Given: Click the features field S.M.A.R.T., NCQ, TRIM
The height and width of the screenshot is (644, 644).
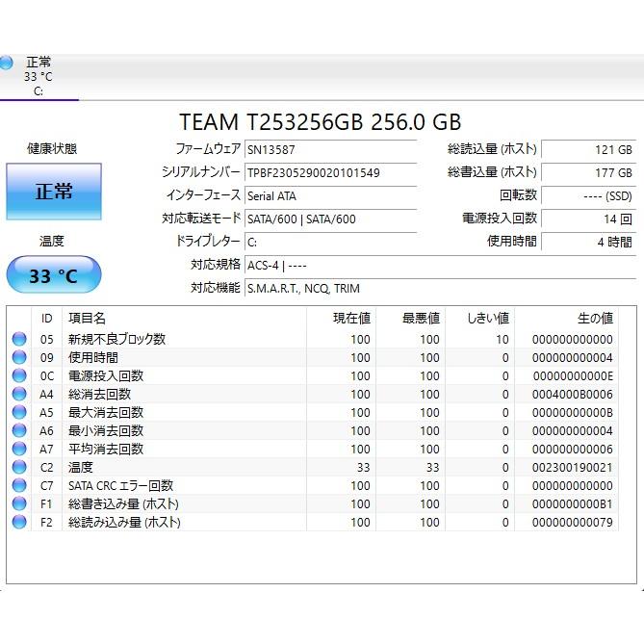Looking at the screenshot, I should (440, 289).
